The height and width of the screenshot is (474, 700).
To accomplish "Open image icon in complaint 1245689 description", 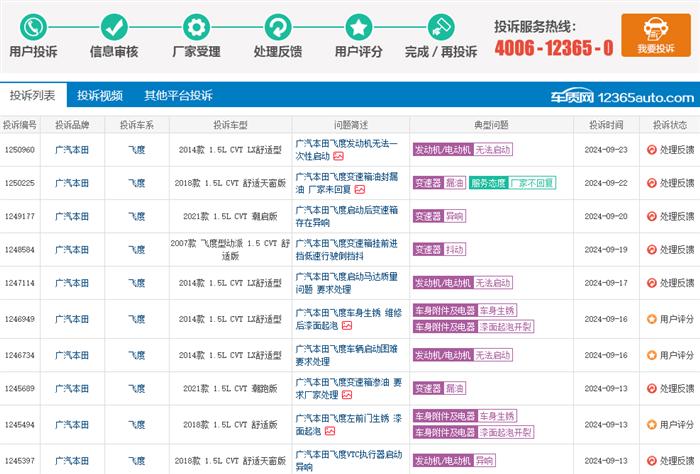I will pyautogui.click(x=347, y=395).
